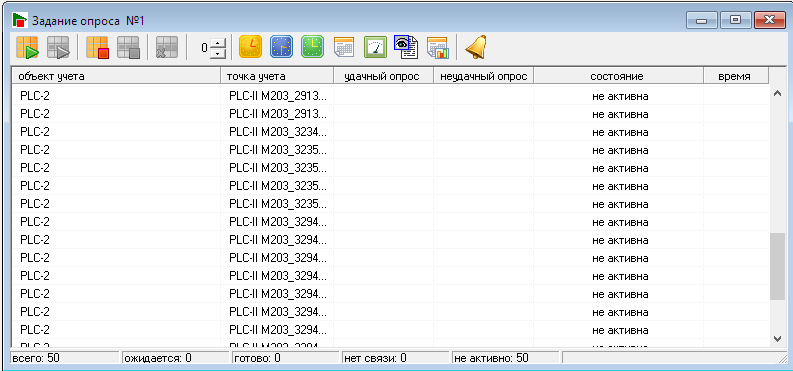Click the greyed-out grid play icon
Image resolution: width=793 pixels, height=371 pixels.
click(58, 48)
